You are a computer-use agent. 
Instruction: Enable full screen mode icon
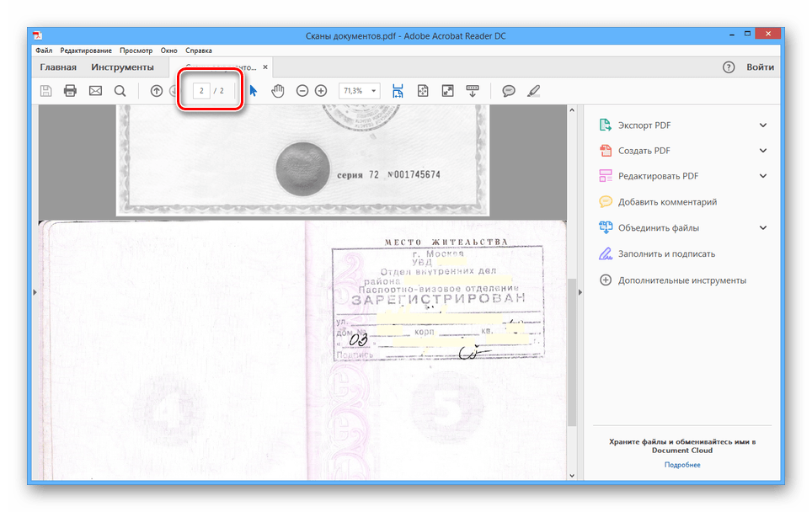tap(448, 91)
